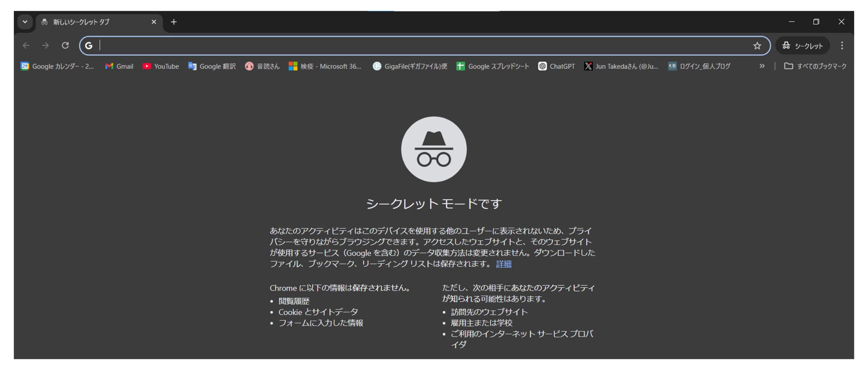Select the 新しいシークレット タブ tab
Screen dimensions: 868x370
(80, 22)
